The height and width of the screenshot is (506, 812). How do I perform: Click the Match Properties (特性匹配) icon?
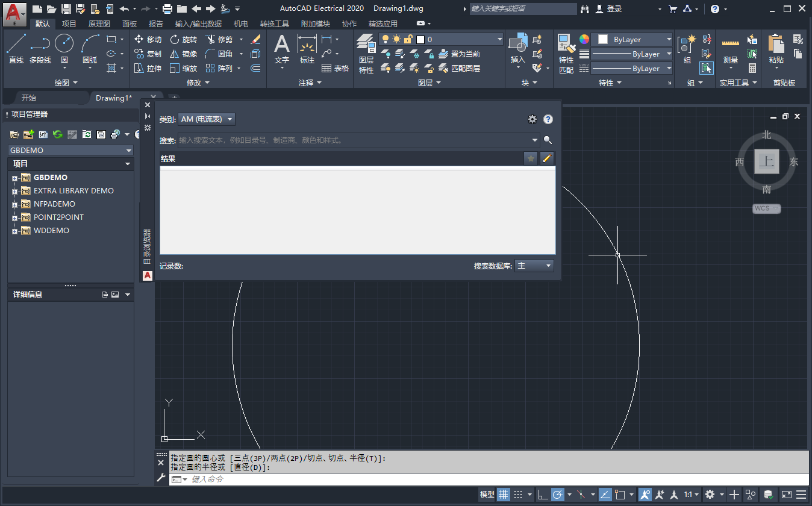(566, 53)
